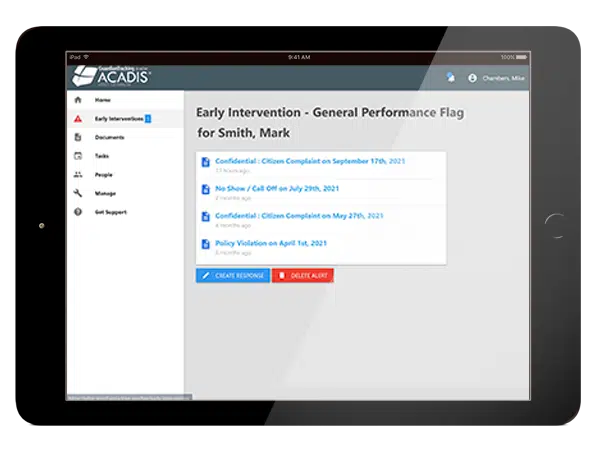
Task: Click the notification icon in top header
Action: click(x=451, y=77)
